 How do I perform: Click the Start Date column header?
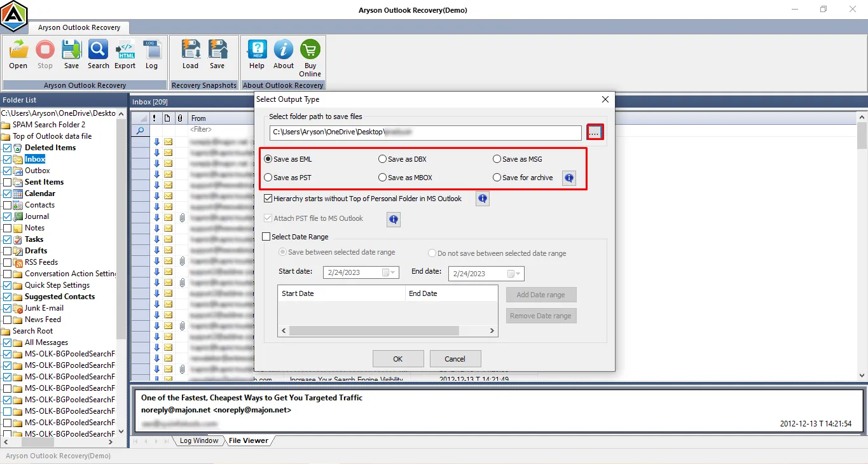[x=341, y=293]
